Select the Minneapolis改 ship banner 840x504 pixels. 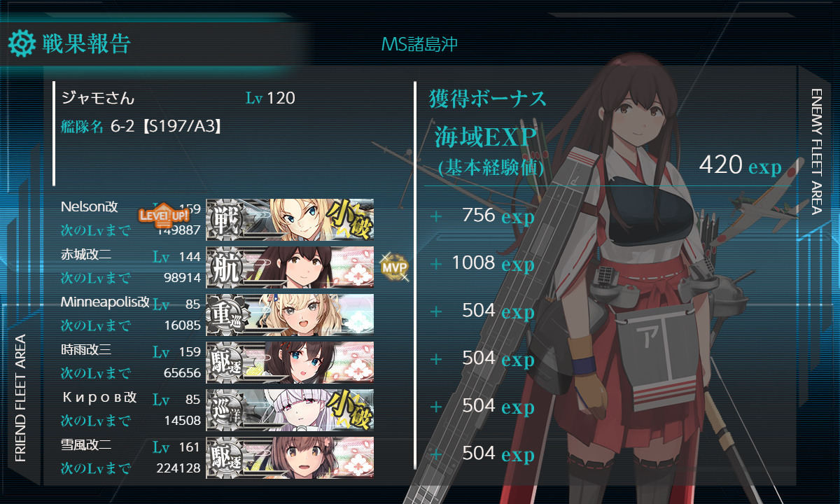(290, 315)
